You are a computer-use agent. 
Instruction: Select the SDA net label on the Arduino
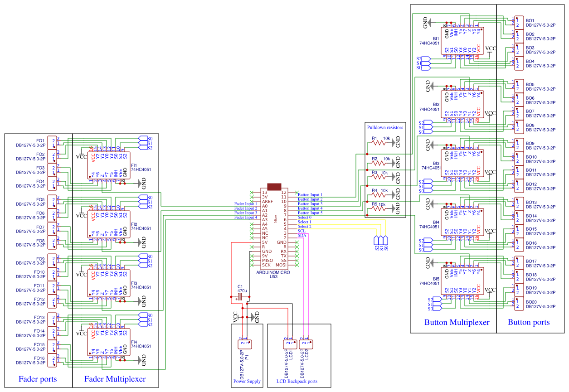[302, 235]
